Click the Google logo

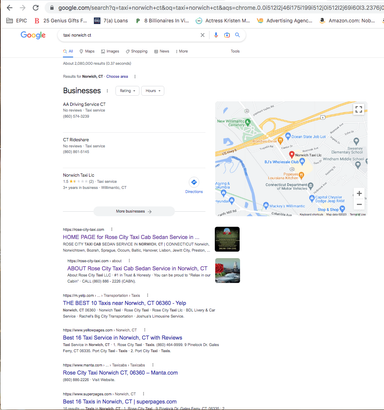pyautogui.click(x=33, y=35)
